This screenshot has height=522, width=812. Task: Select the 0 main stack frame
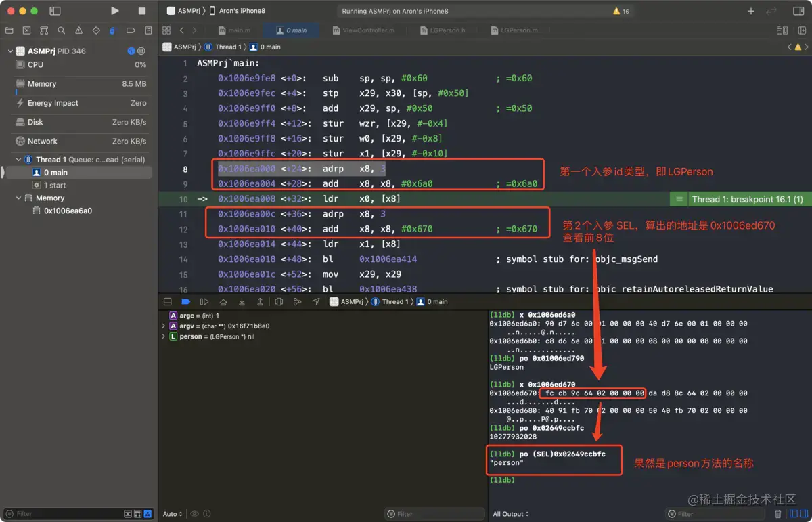(78, 173)
